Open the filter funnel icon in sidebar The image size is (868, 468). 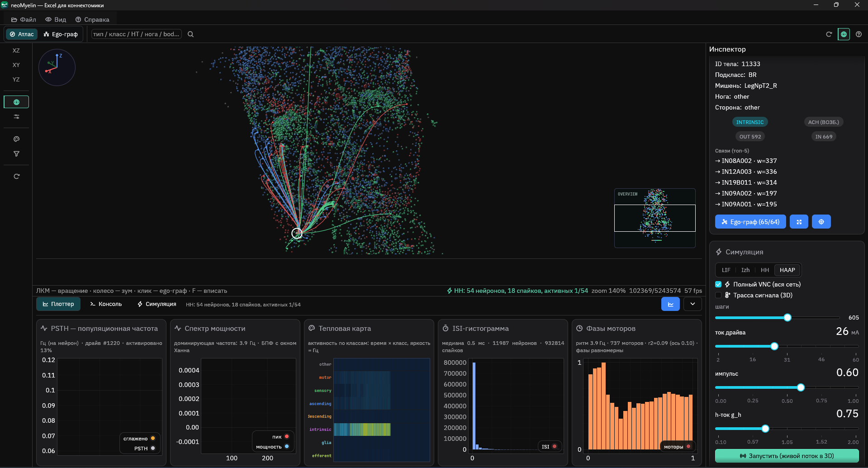click(x=16, y=154)
